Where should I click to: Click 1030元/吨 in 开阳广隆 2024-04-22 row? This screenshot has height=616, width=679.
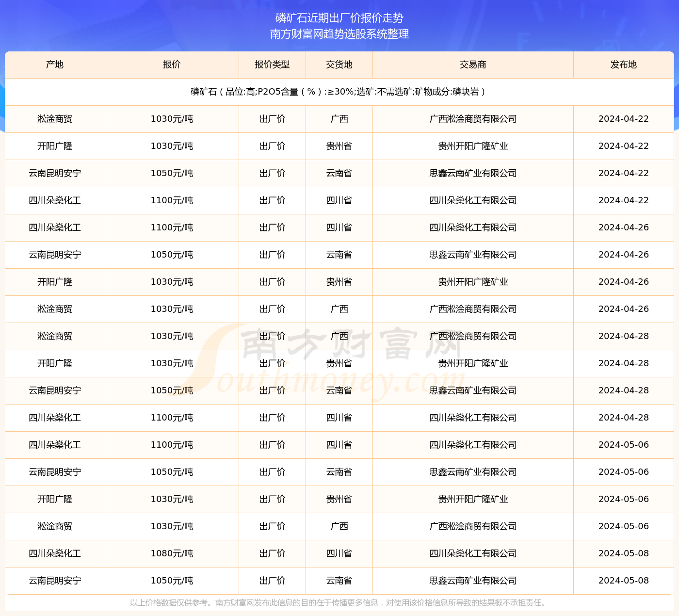pos(172,146)
